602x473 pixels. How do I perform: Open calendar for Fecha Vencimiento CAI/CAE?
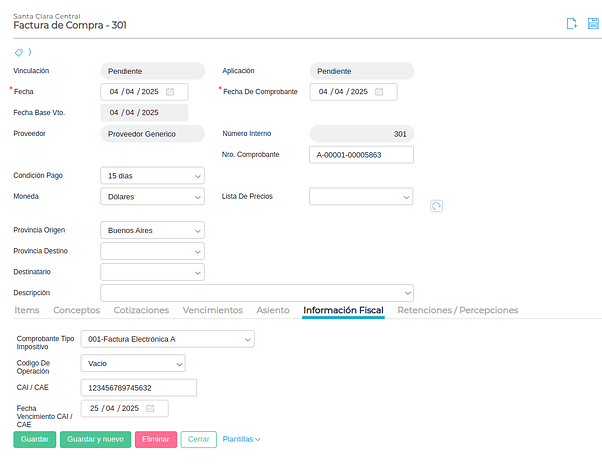click(x=150, y=408)
